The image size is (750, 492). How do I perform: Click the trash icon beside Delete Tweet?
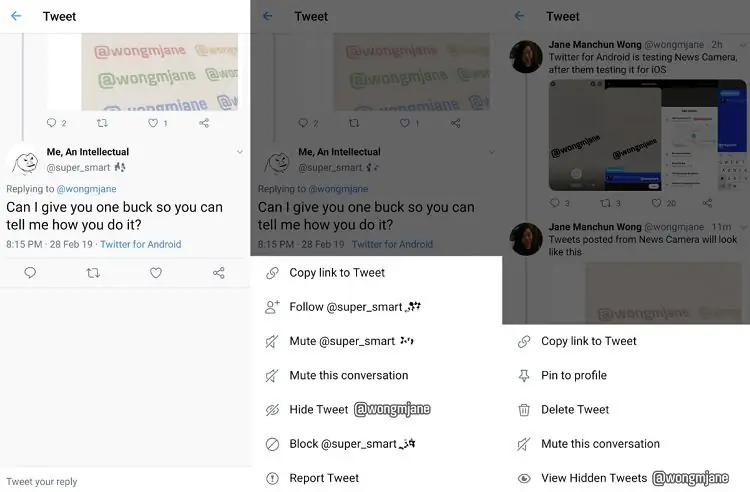pos(524,410)
